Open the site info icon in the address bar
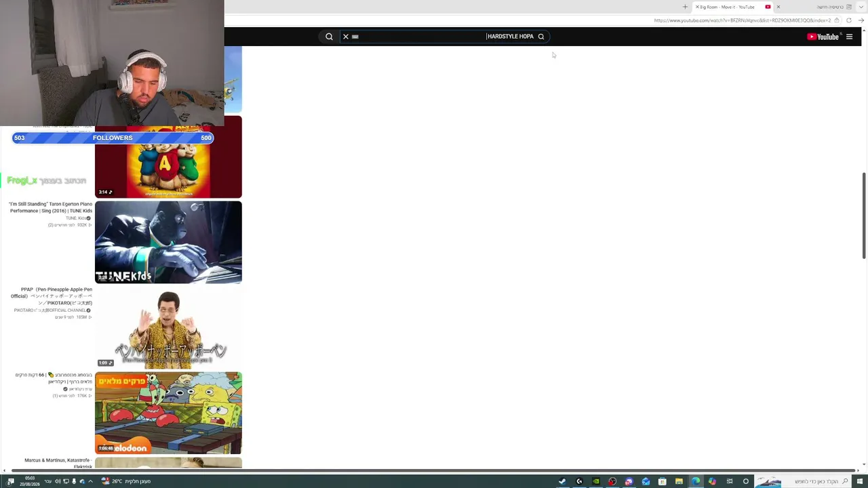 coord(838,20)
